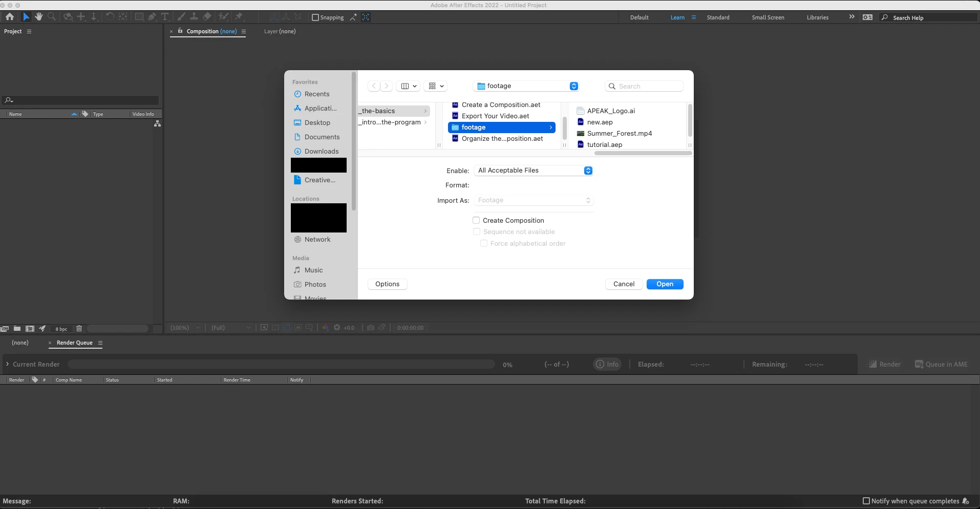This screenshot has height=509, width=980.
Task: Select the Dolly camera tool
Action: 94,17
